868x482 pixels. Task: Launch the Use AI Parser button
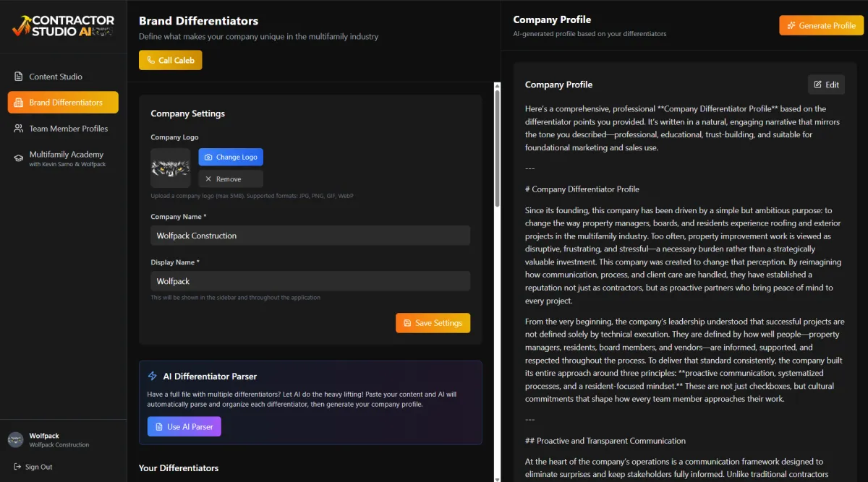184,426
